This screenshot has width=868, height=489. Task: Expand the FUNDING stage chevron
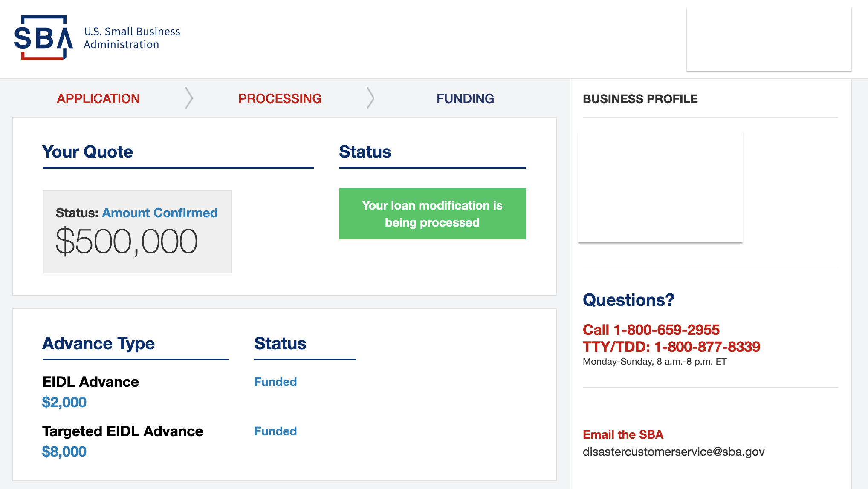coord(464,98)
